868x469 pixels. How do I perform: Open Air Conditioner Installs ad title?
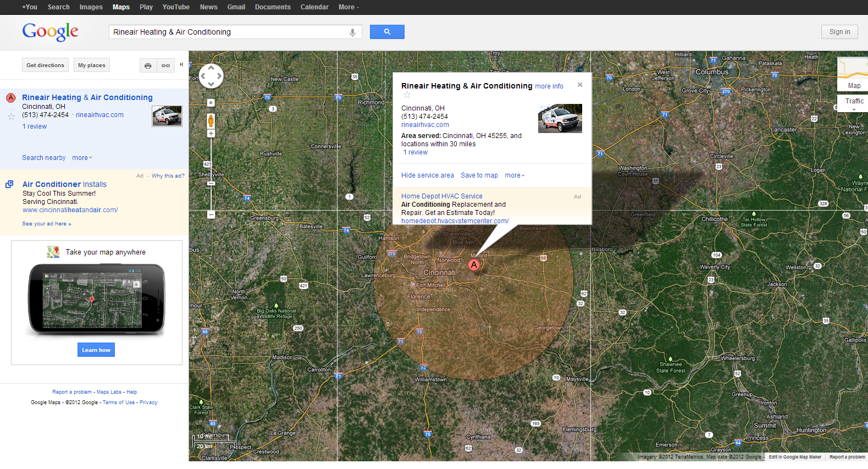click(64, 184)
